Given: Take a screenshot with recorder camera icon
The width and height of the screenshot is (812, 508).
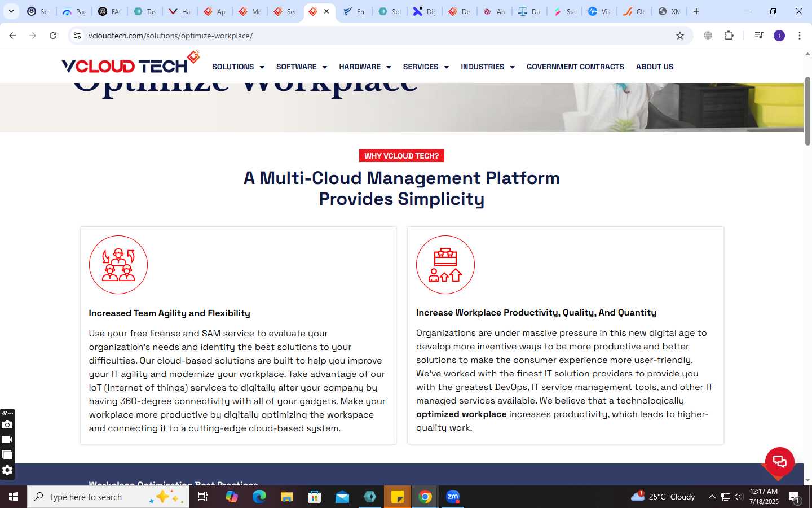Looking at the screenshot, I should [x=7, y=424].
